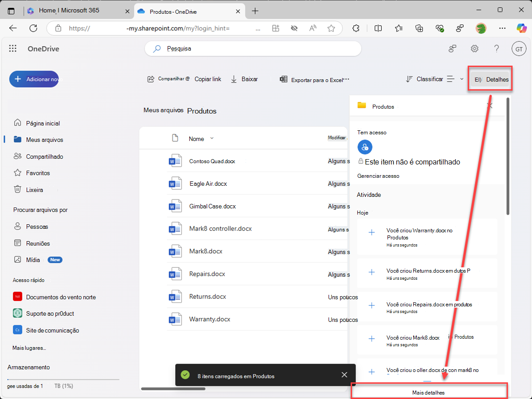532x399 pixels.
Task: Click Exportar para o Excel
Action: 311,80
